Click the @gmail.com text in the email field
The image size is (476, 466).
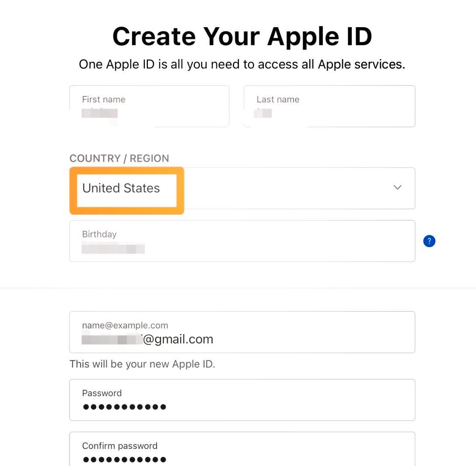(178, 339)
